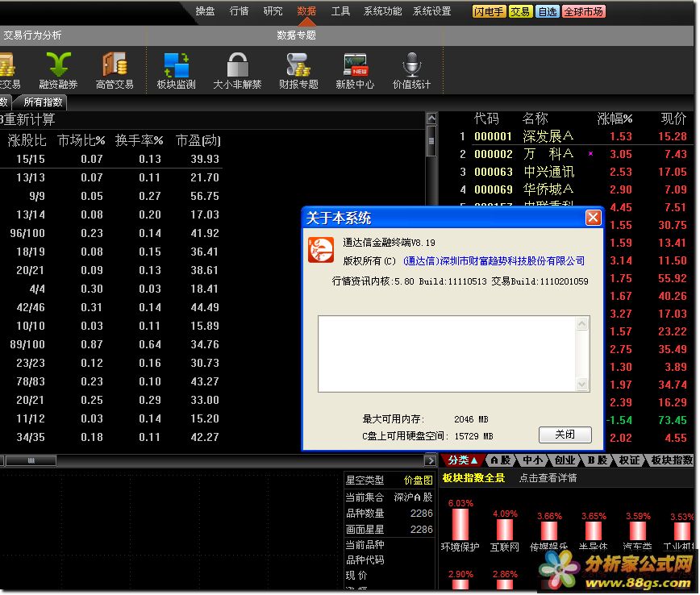Open the 新股中心 icon
700x595 pixels.
(355, 70)
